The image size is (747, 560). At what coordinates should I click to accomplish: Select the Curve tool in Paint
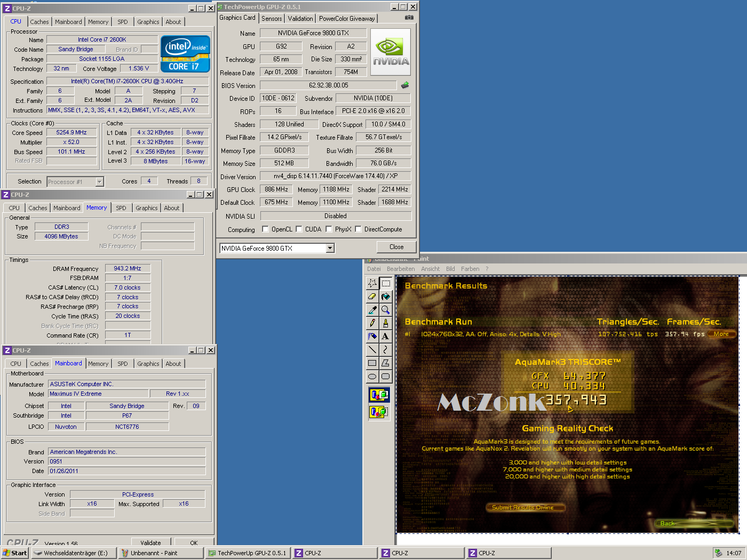[x=385, y=350]
